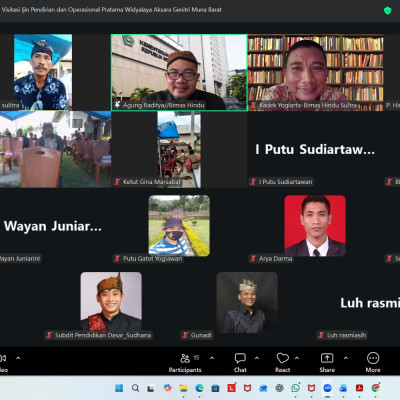This screenshot has width=400, height=400.
Task: Open the Windows Start menu
Action: 119,388
